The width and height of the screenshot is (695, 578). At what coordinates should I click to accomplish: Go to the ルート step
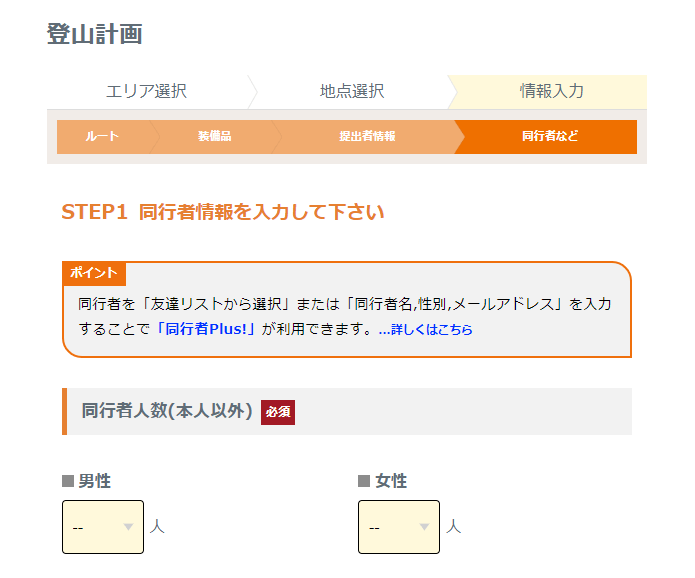click(102, 136)
